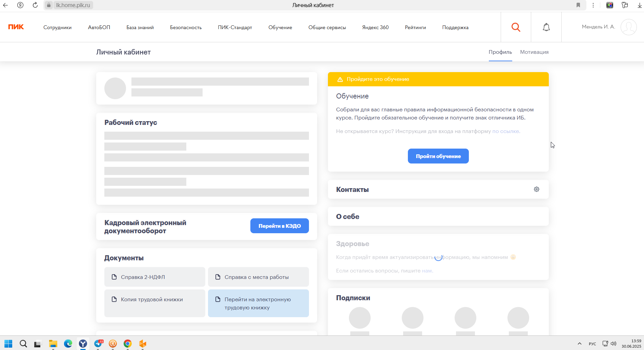This screenshot has width=644, height=350.
Task: Open the Сотрудники menu
Action: tap(57, 27)
